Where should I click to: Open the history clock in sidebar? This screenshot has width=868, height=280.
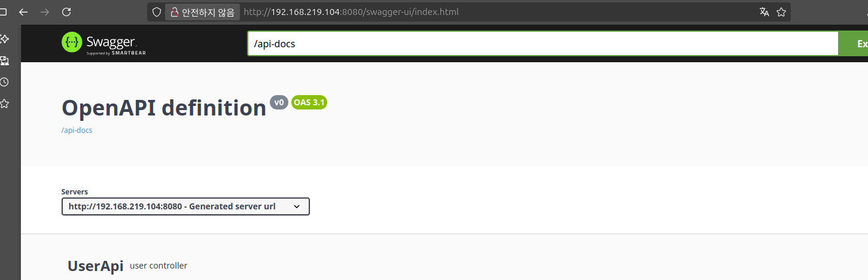pos(4,82)
